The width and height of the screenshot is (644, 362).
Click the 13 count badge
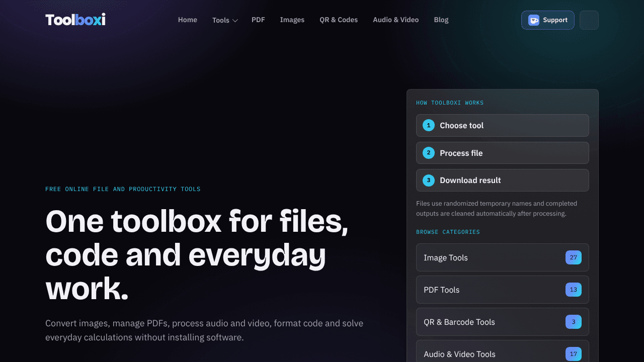(x=574, y=290)
